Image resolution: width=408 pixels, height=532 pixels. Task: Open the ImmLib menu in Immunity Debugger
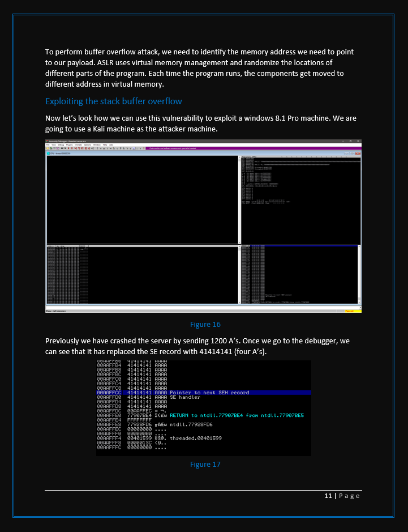(x=78, y=145)
